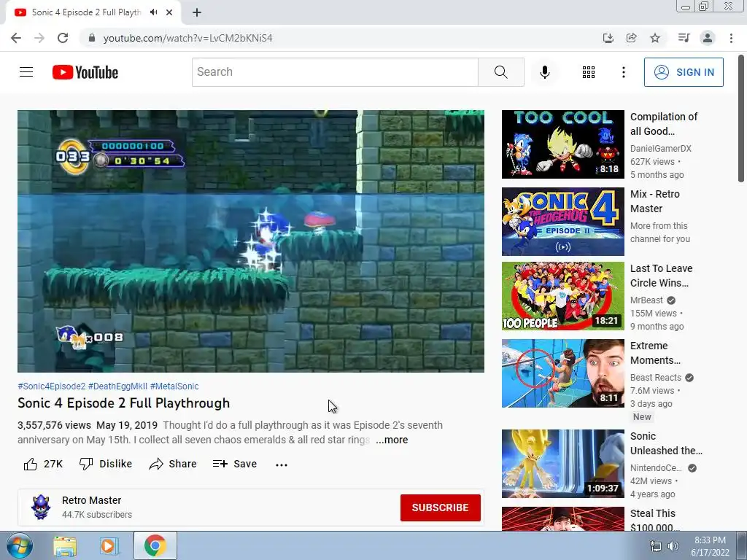
Task: Open 'Steal This $100,000...' video title
Action: (654, 520)
